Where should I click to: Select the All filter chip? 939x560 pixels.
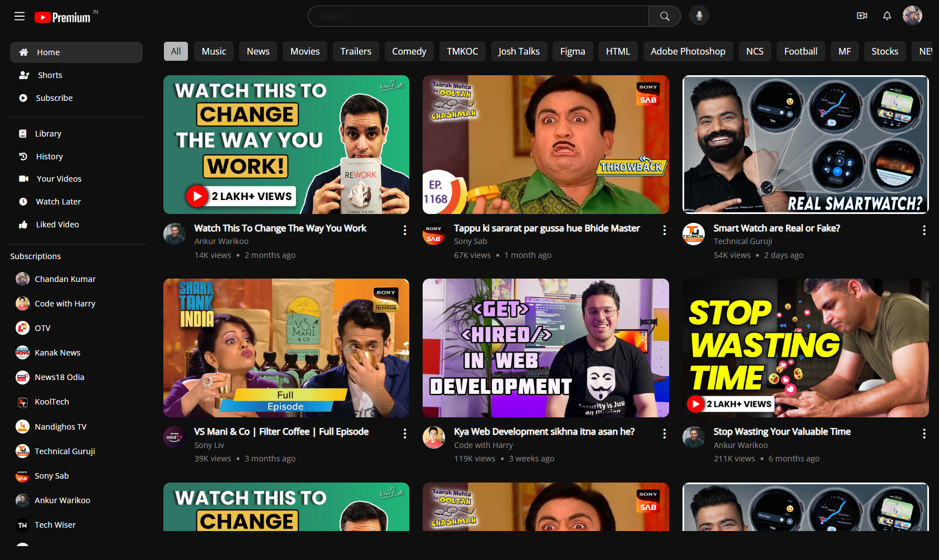[176, 51]
